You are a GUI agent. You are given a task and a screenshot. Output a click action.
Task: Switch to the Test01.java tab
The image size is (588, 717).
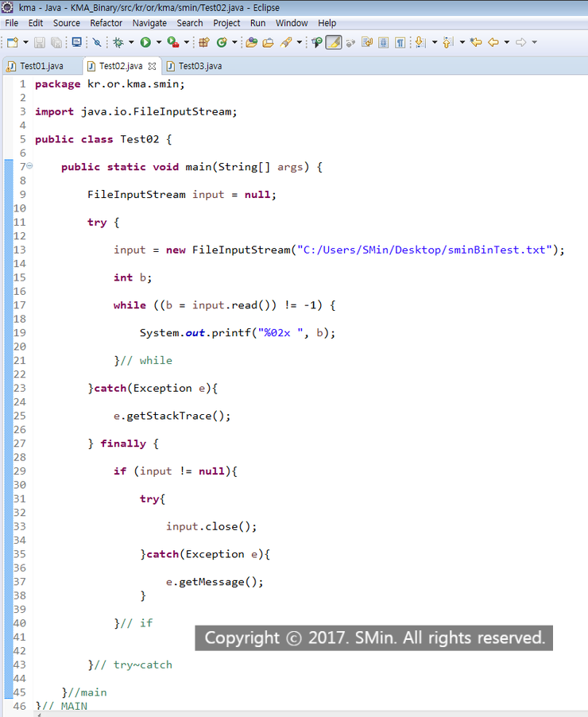41,66
